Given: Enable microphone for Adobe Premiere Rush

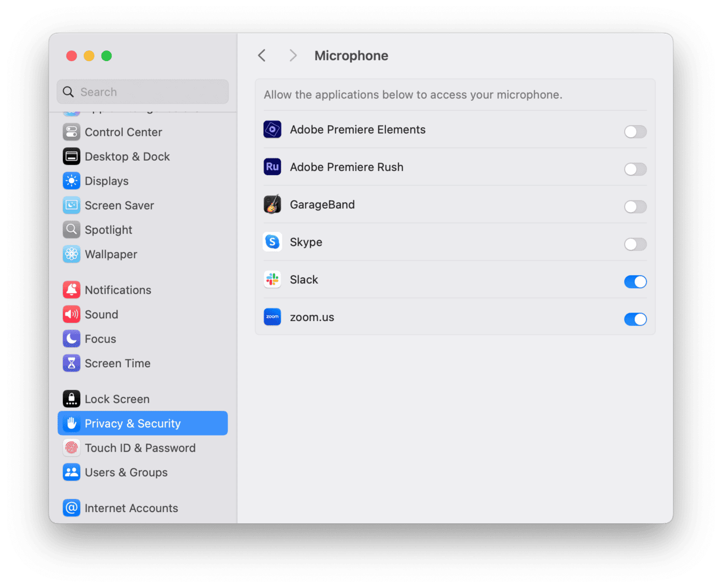Looking at the screenshot, I should (635, 169).
